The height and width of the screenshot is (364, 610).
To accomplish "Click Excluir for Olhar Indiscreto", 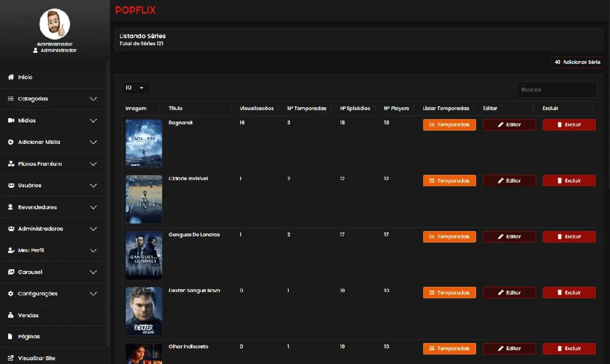I will (569, 349).
